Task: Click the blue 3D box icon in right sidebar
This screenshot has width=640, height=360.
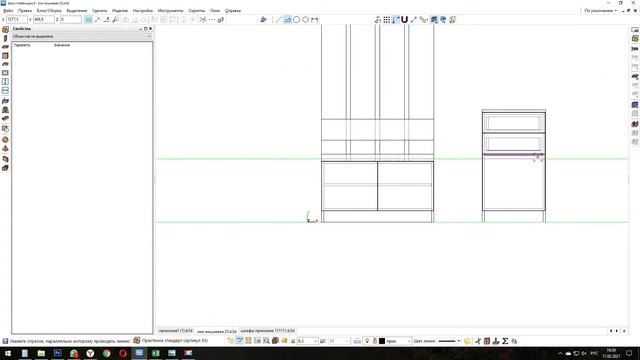Action: point(635,105)
